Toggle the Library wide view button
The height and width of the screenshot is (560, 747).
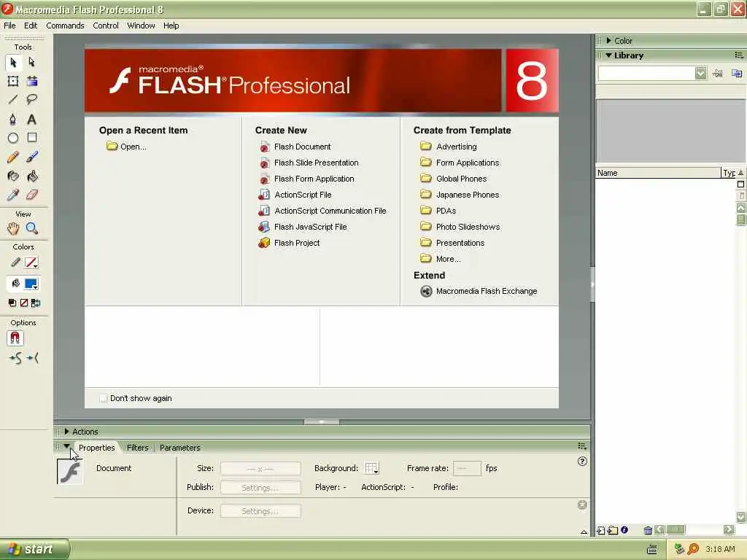pyautogui.click(x=741, y=184)
